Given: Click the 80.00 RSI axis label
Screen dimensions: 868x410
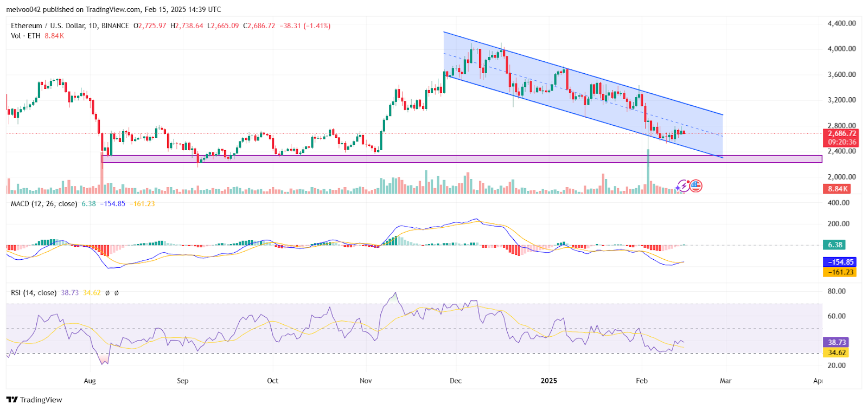Looking at the screenshot, I should click(837, 291).
